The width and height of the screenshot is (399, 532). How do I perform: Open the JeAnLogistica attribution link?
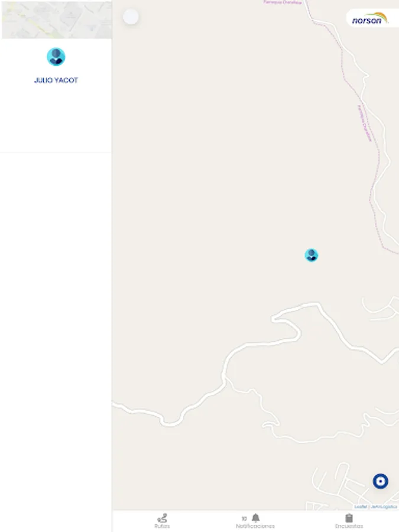pyautogui.click(x=384, y=507)
